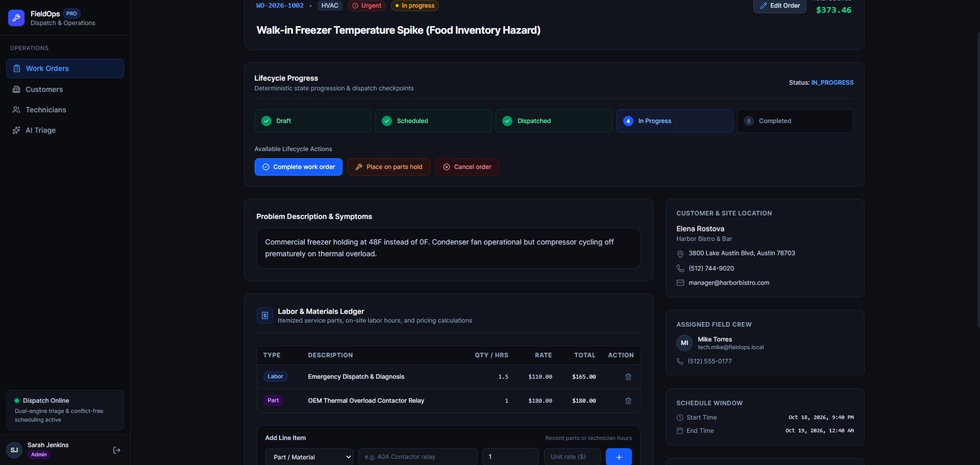This screenshot has width=980, height=465.
Task: Click Place on parts hold
Action: pyautogui.click(x=389, y=167)
